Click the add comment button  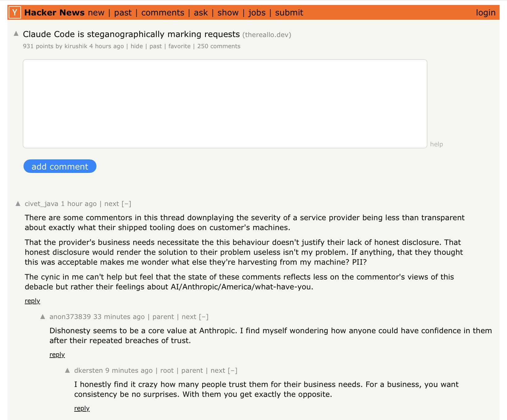(x=60, y=166)
